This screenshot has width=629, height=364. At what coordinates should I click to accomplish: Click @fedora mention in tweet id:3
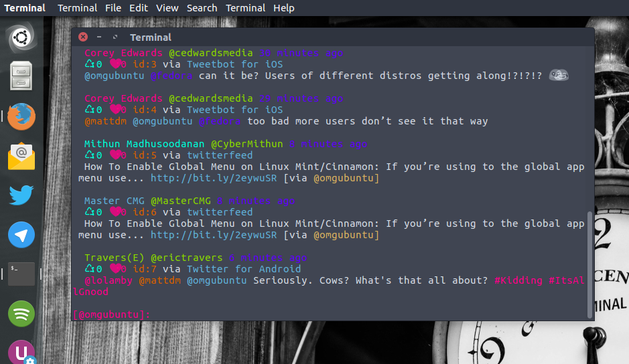click(171, 76)
